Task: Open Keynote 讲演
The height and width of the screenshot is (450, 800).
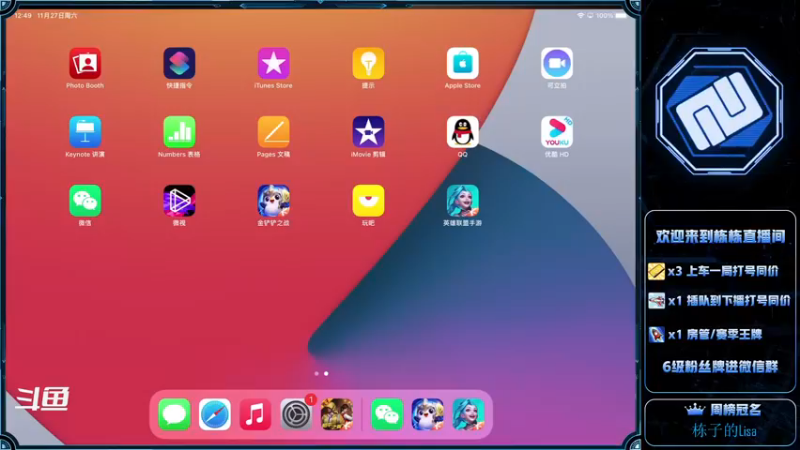Action: (85, 132)
